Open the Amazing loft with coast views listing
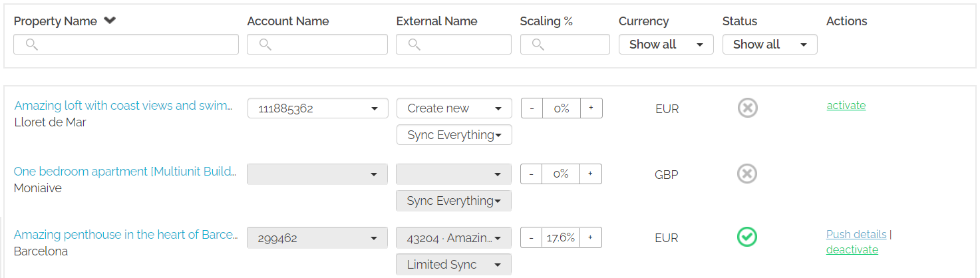The height and width of the screenshot is (278, 980). [x=124, y=106]
